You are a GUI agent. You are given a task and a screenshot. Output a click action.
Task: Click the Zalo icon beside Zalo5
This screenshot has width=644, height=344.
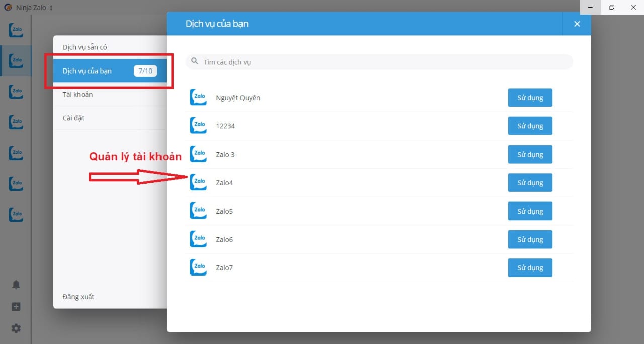[198, 211]
